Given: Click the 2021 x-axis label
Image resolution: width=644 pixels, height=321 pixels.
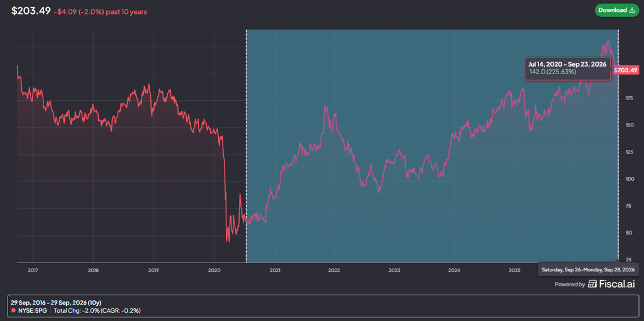Looking at the screenshot, I should coord(274,270).
